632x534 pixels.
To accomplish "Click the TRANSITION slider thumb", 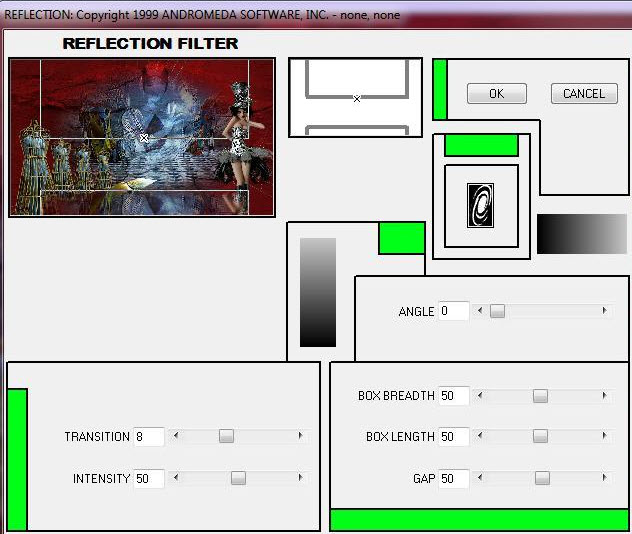I will click(226, 436).
